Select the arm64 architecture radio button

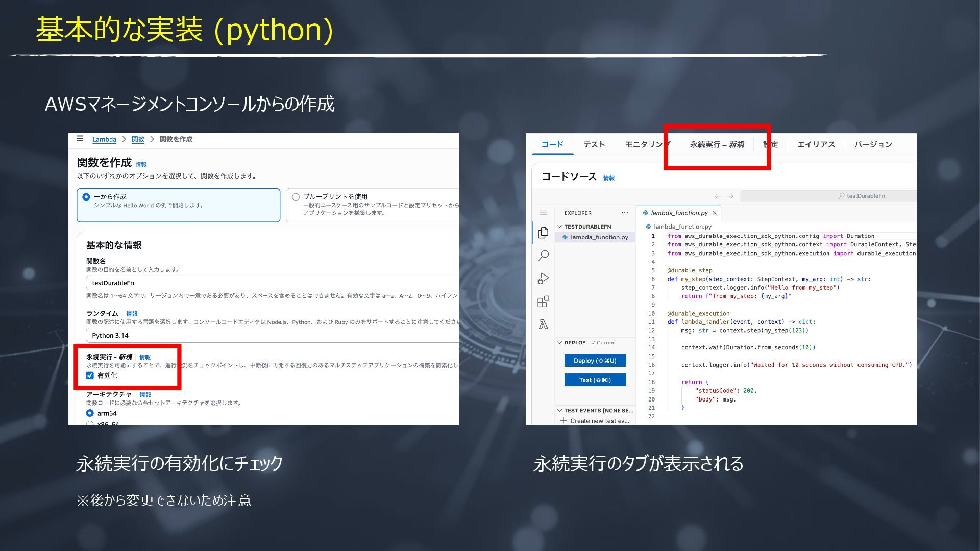90,413
